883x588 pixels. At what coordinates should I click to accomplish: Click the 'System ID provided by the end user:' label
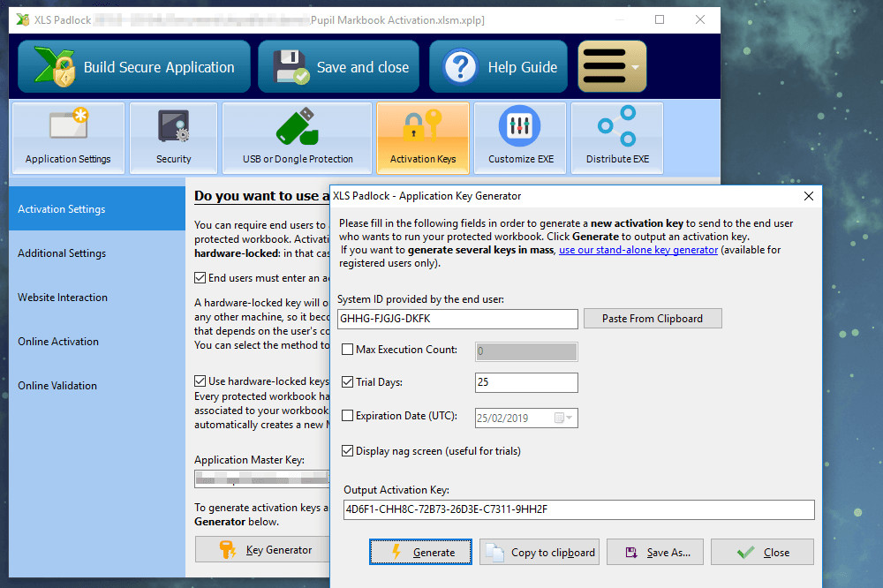click(x=420, y=299)
